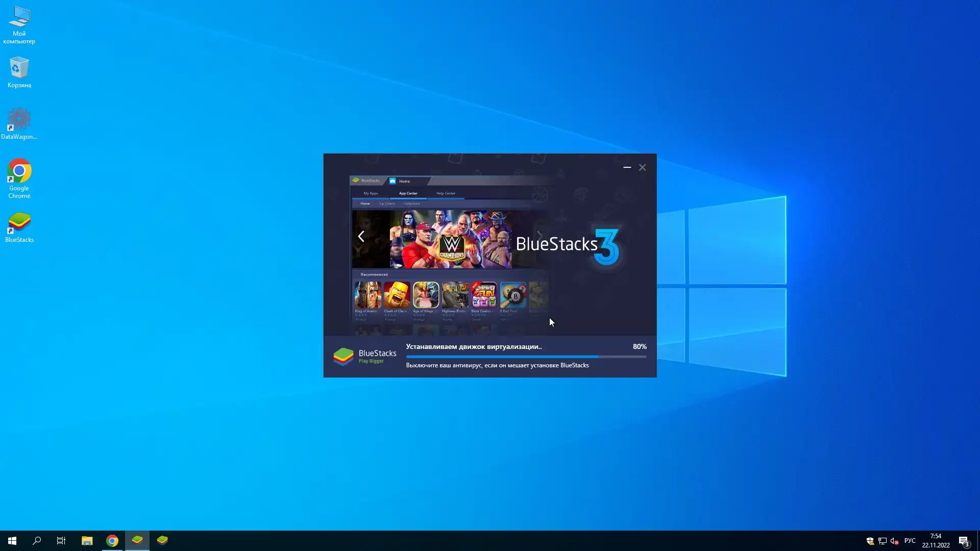Click the Chrome icon in the taskbar

(x=112, y=540)
